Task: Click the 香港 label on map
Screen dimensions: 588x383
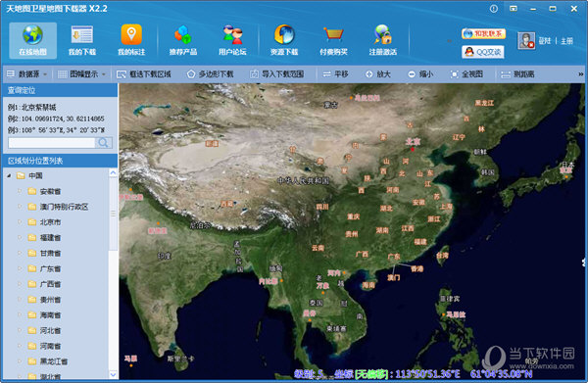Action: coord(417,268)
